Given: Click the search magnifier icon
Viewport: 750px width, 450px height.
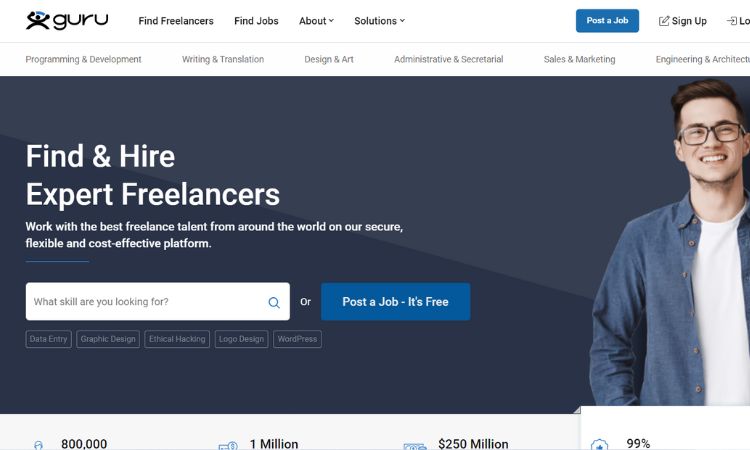Looking at the screenshot, I should point(274,302).
